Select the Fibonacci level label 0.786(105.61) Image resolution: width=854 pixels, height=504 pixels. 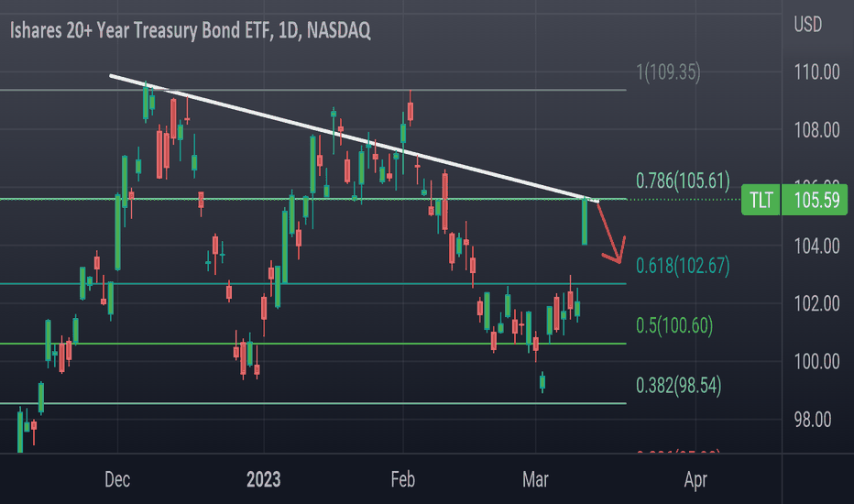[683, 181]
